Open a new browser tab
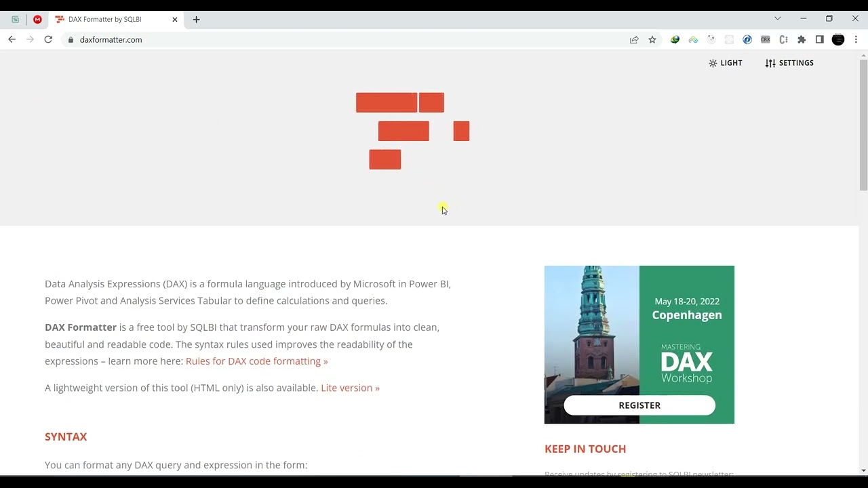Viewport: 868px width, 488px height. click(196, 20)
